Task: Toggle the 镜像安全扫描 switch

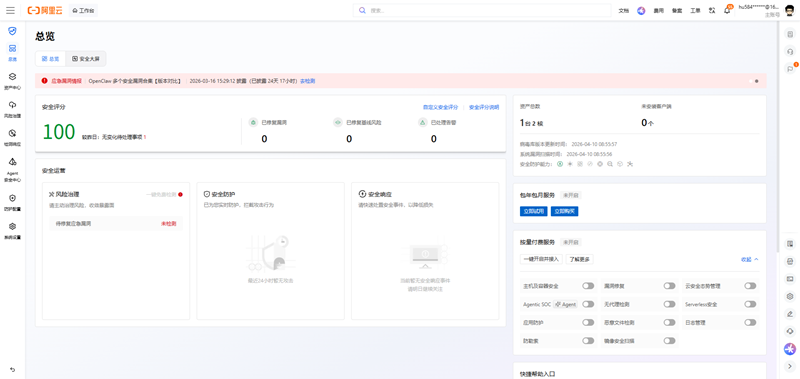Action: 669,340
